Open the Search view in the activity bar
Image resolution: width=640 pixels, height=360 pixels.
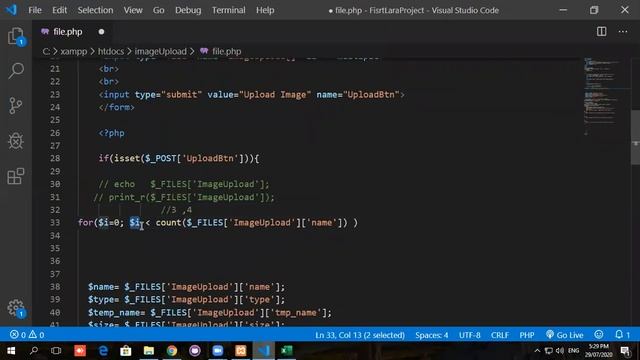[16, 71]
